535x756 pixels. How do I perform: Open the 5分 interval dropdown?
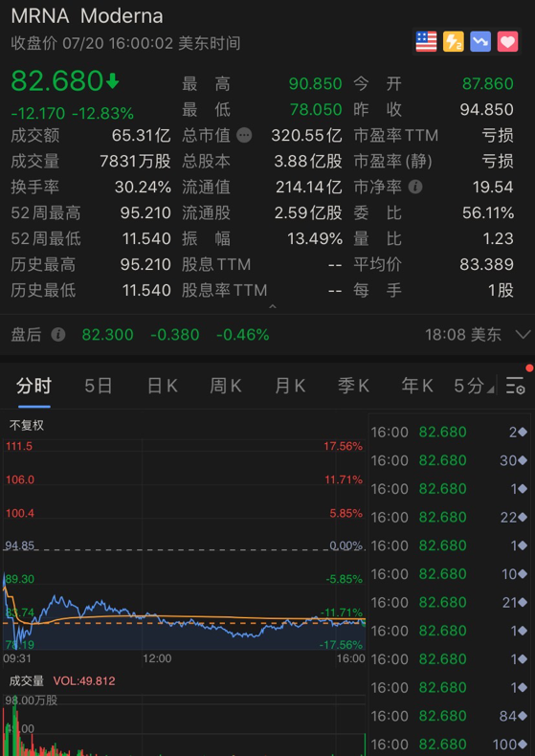pyautogui.click(x=474, y=386)
